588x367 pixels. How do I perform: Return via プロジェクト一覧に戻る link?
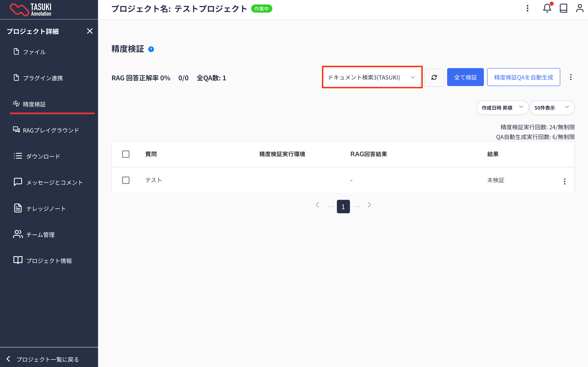(x=47, y=359)
